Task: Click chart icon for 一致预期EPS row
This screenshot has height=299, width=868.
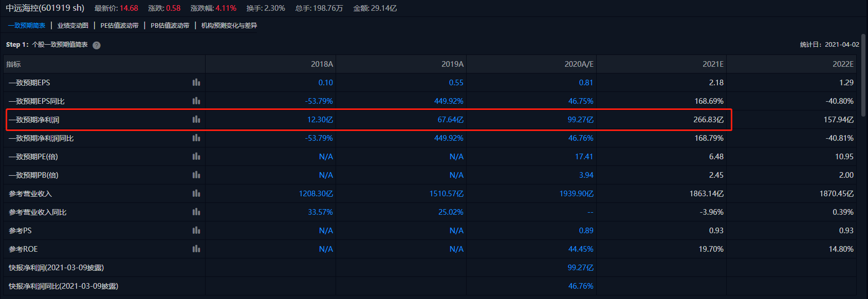Action: point(196,83)
